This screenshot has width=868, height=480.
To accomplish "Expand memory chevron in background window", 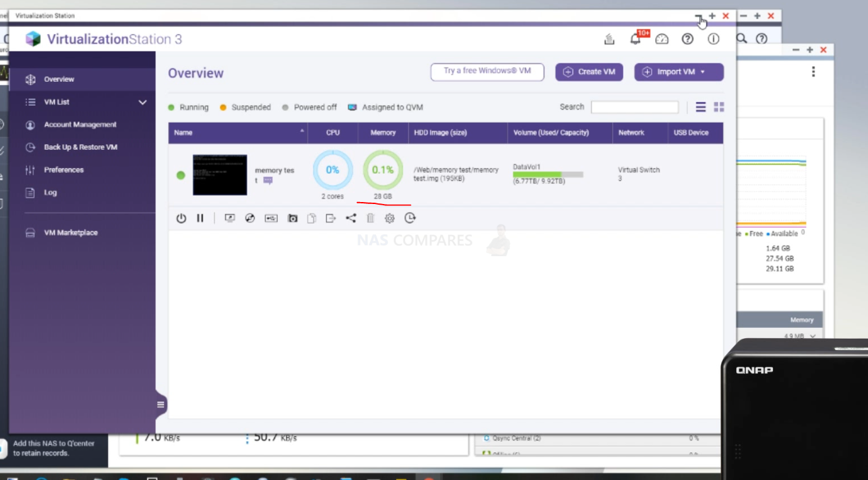I will pyautogui.click(x=812, y=336).
